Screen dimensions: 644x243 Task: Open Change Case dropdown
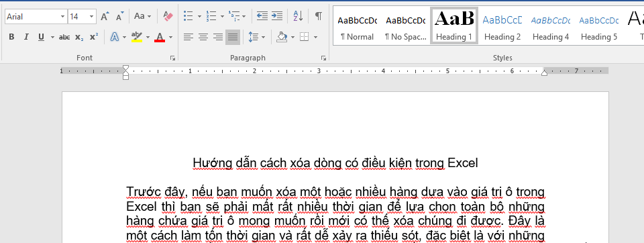(143, 17)
